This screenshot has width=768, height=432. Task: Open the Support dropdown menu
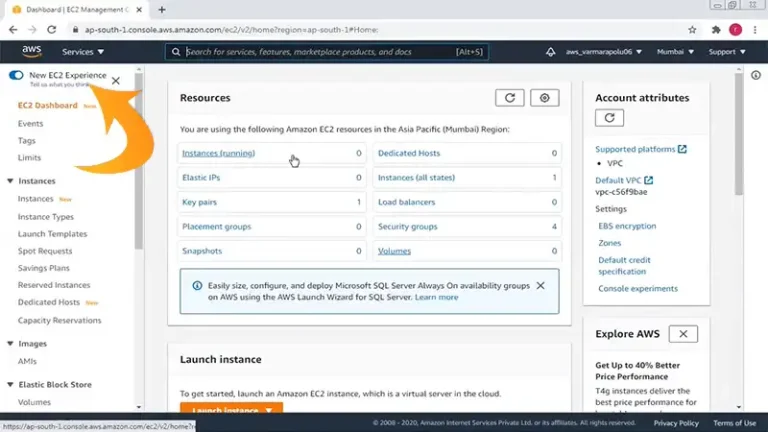point(727,52)
